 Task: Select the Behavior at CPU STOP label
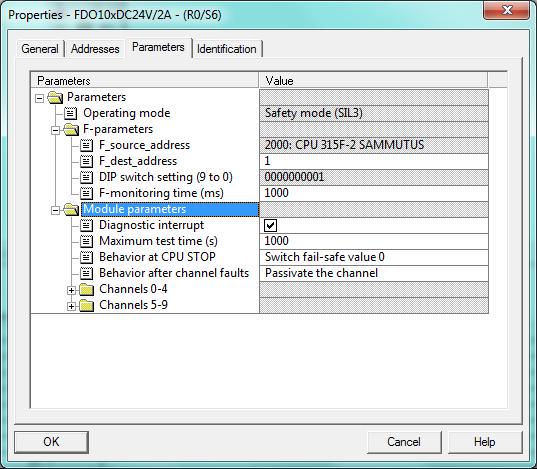click(157, 257)
